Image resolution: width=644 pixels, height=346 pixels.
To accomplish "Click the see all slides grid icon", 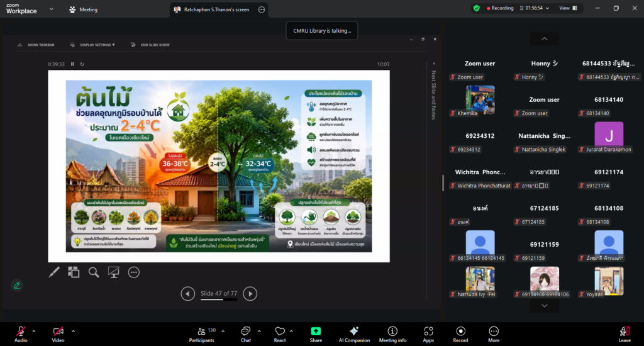I will tap(74, 272).
